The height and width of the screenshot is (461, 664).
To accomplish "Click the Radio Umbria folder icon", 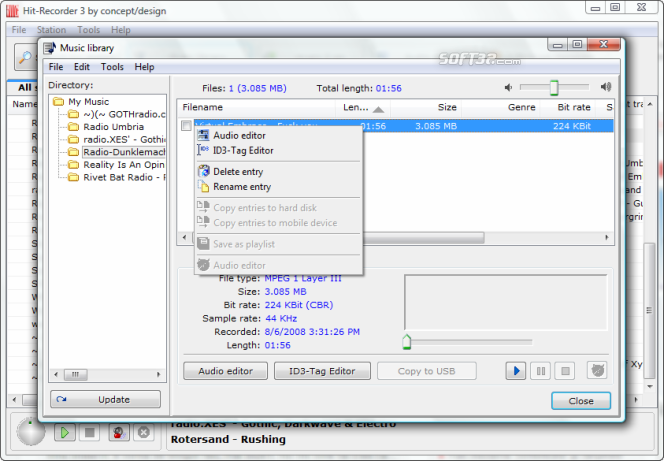I will pyautogui.click(x=74, y=127).
